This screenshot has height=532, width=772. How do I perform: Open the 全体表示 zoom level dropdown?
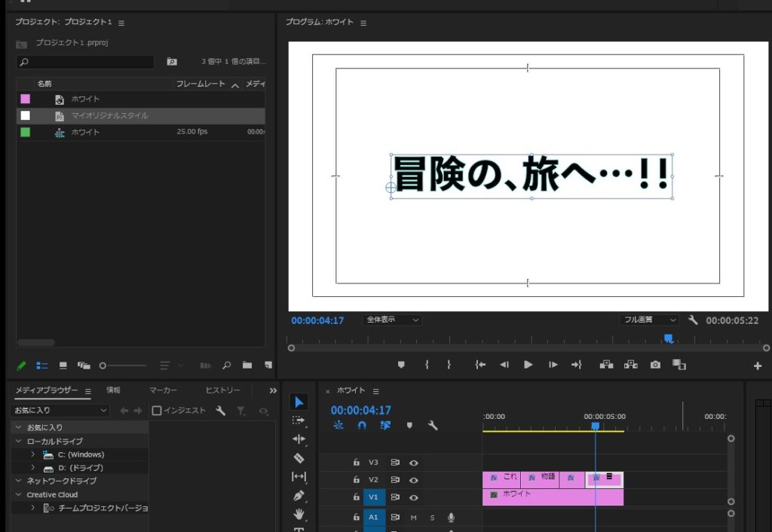point(392,320)
